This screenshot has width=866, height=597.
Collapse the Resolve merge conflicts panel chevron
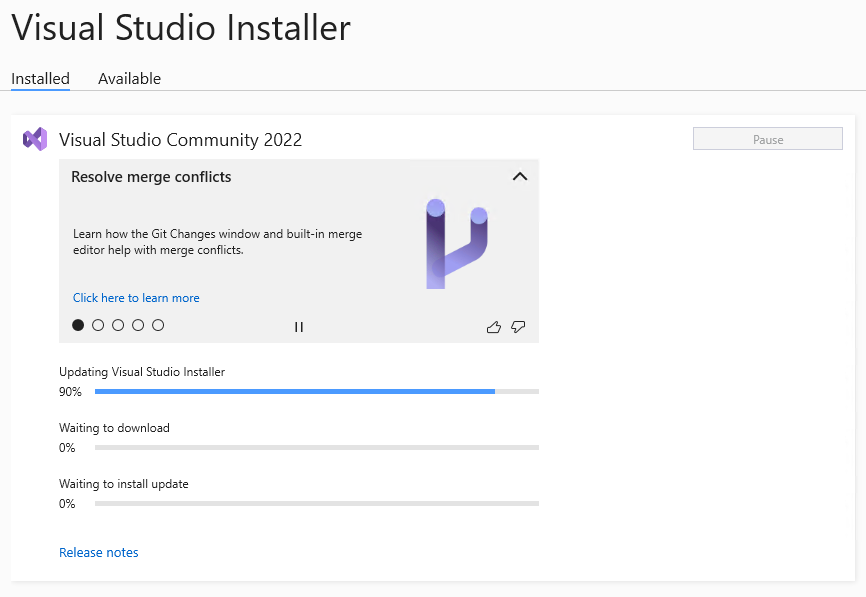pos(519,176)
